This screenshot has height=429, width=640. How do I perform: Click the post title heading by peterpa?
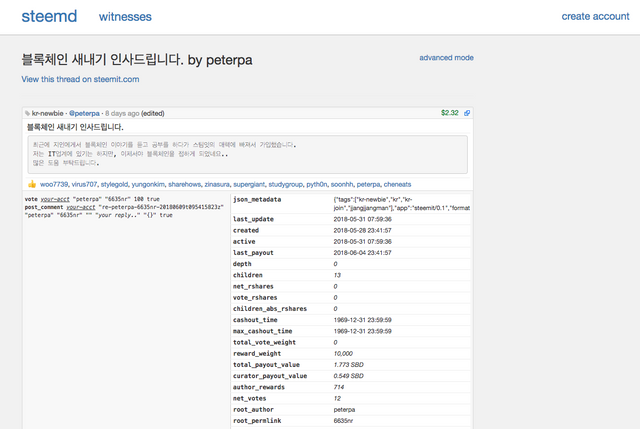pos(137,60)
